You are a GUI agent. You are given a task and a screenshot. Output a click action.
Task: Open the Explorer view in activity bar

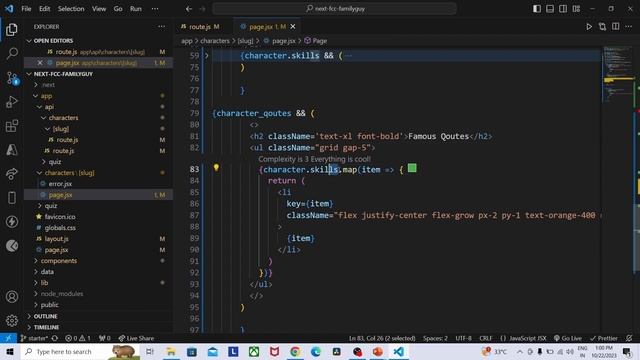pyautogui.click(x=12, y=29)
